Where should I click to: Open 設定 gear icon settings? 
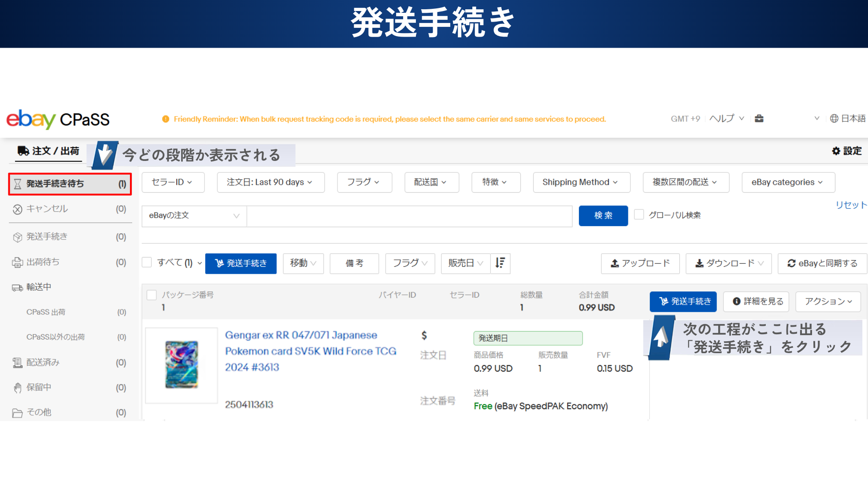pyautogui.click(x=836, y=151)
